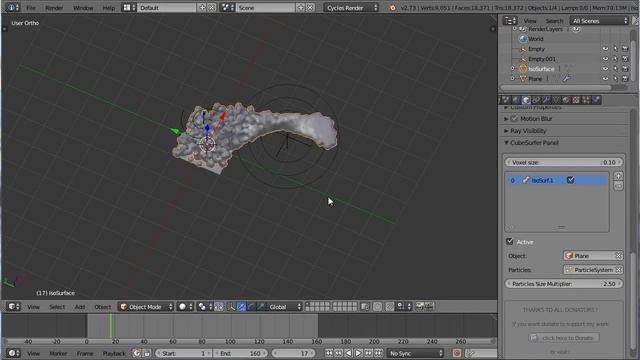
Task: Open the No Sync playback dropdown
Action: pyautogui.click(x=416, y=353)
